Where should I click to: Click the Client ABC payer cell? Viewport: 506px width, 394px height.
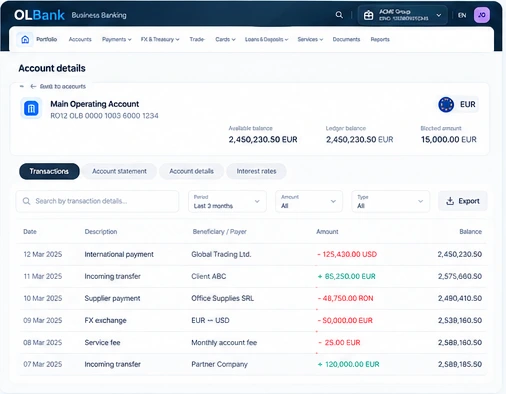point(209,276)
